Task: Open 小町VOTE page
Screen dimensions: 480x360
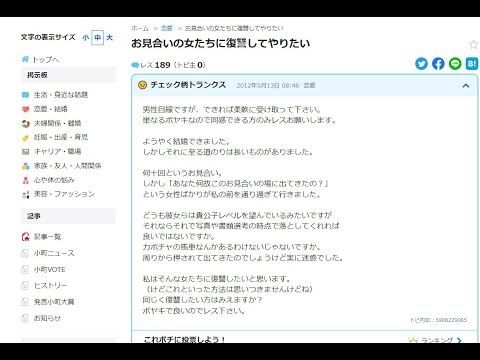Action: point(49,269)
